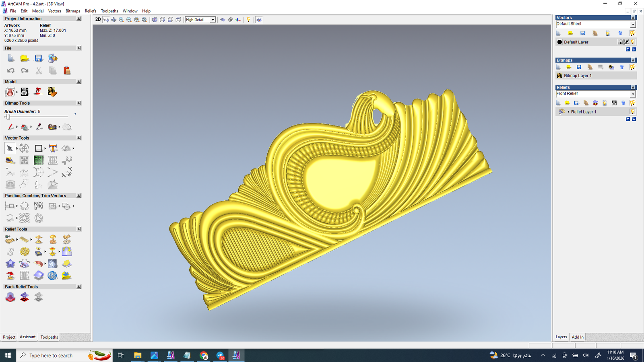This screenshot has height=362, width=644.
Task: Toggle the lock on Default Layer
Action: point(620,42)
